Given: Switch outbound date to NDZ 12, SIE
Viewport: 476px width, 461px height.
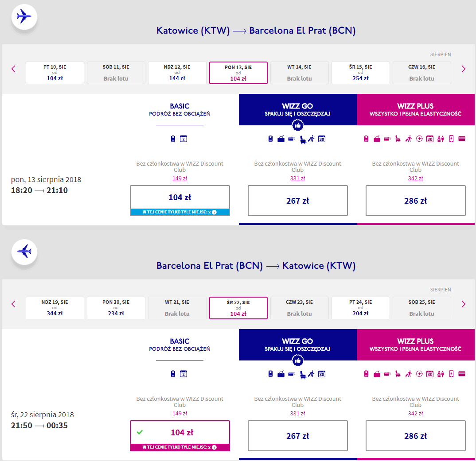Looking at the screenshot, I should tap(177, 73).
